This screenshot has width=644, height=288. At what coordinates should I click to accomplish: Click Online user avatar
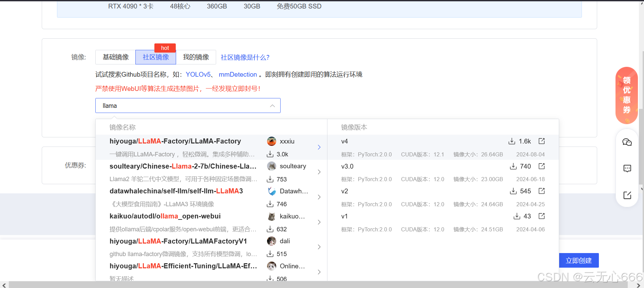(x=271, y=266)
